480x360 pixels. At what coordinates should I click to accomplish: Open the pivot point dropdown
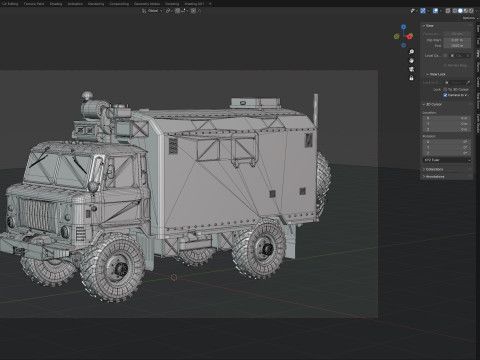click(169, 11)
